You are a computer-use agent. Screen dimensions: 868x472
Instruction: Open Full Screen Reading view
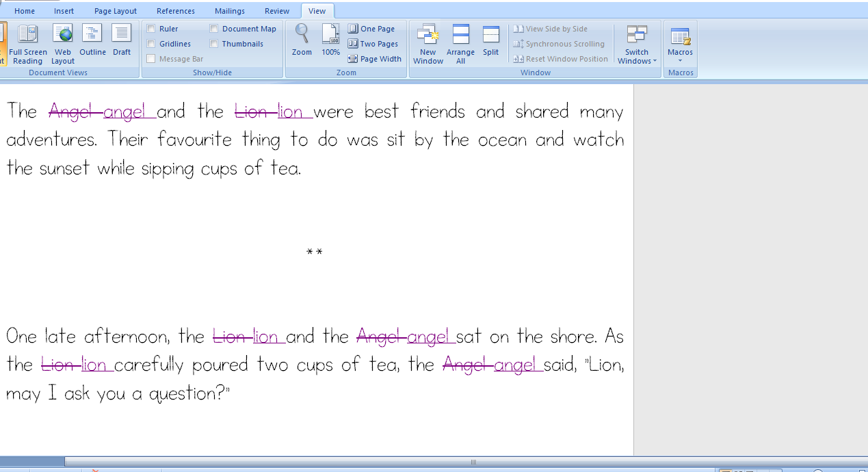28,44
